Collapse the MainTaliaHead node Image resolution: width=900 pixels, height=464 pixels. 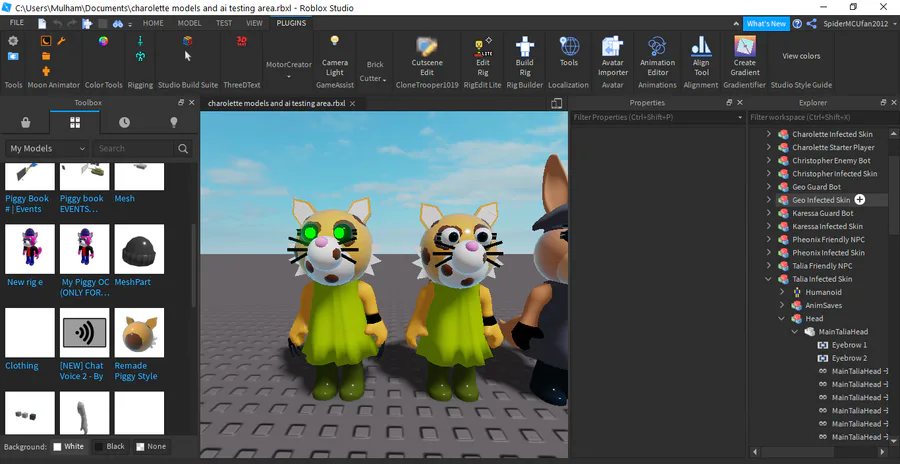click(795, 332)
